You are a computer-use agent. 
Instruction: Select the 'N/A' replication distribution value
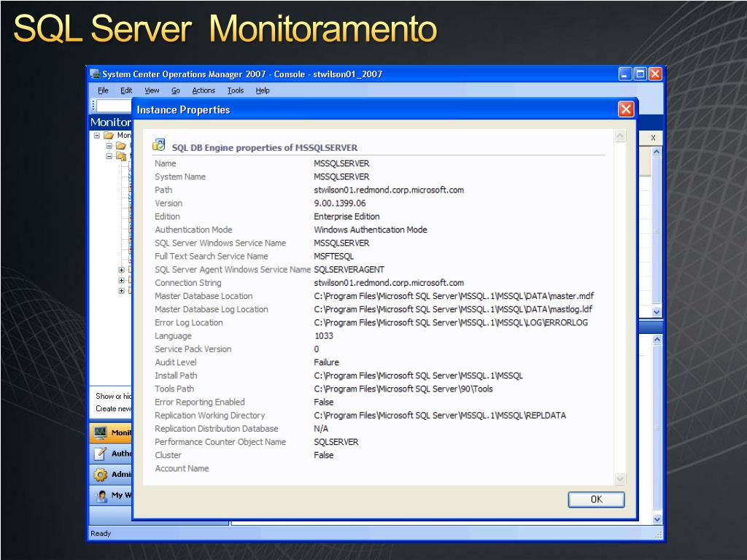tap(321, 429)
